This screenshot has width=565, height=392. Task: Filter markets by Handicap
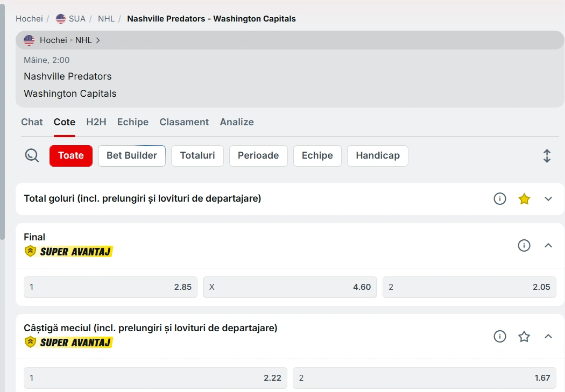377,156
